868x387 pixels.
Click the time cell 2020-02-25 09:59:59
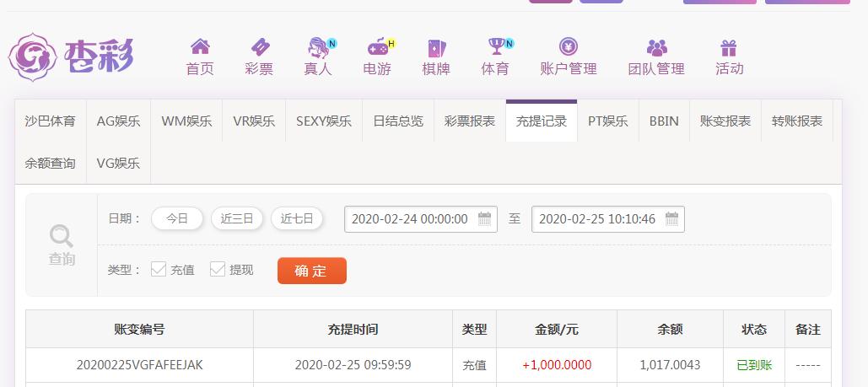pos(353,365)
